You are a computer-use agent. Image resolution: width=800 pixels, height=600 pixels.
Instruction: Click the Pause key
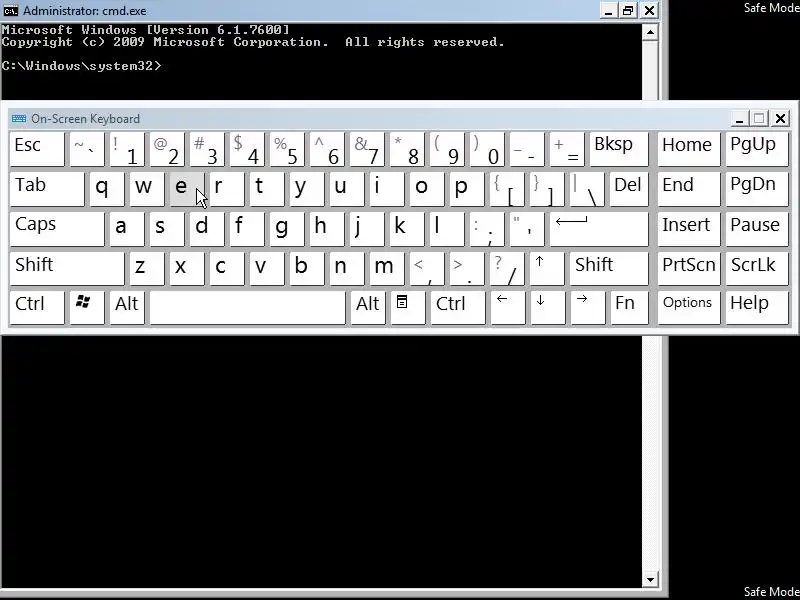point(757,229)
